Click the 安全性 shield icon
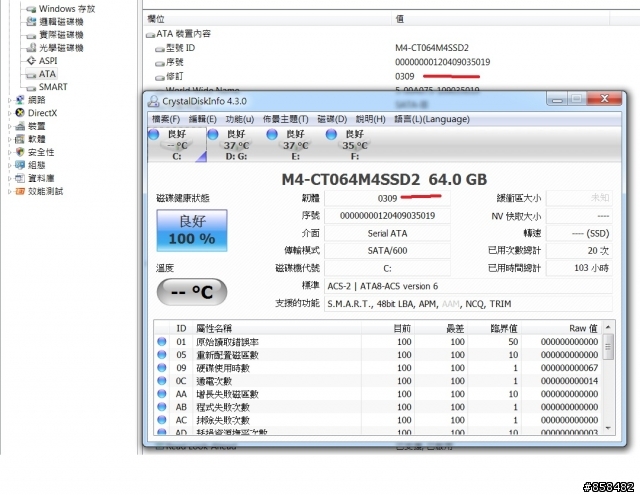Image resolution: width=640 pixels, height=495 pixels. click(20, 152)
